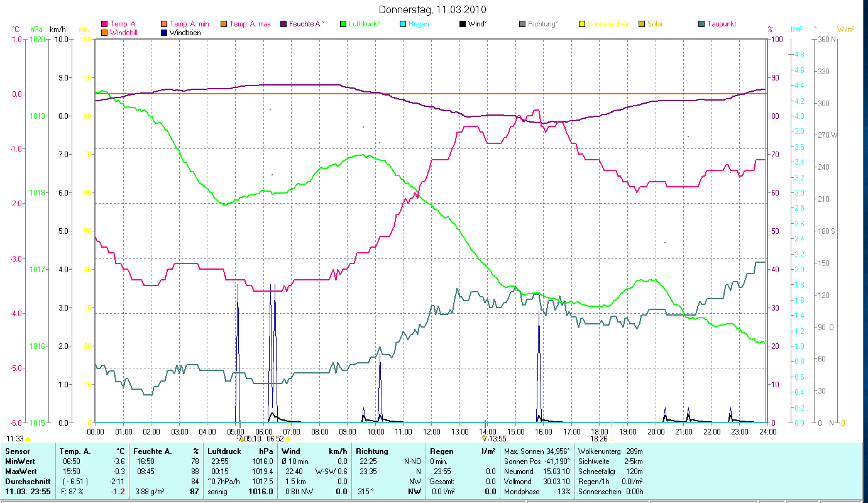Click the red -1.2 current temperature value
868x503 pixels.
coord(119,491)
